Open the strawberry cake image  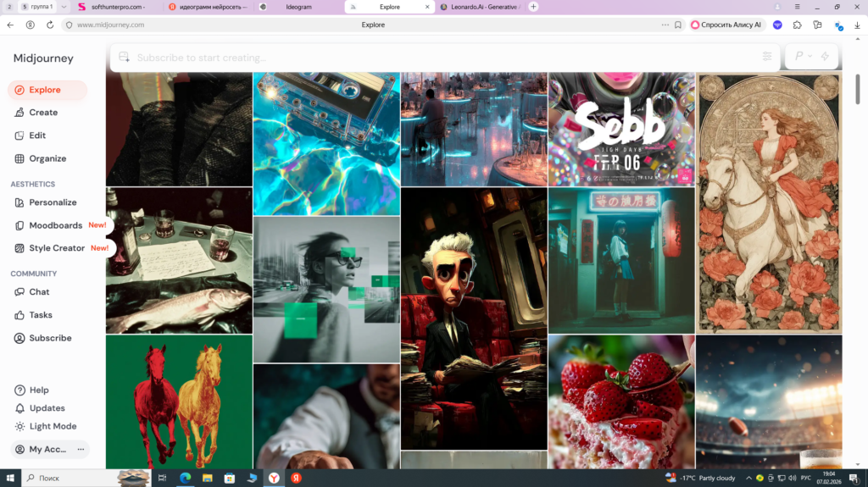(x=621, y=401)
